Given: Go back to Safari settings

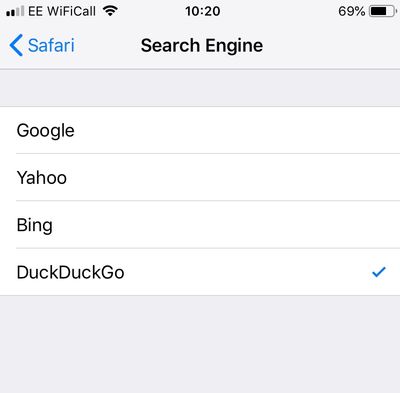Looking at the screenshot, I should point(42,45).
